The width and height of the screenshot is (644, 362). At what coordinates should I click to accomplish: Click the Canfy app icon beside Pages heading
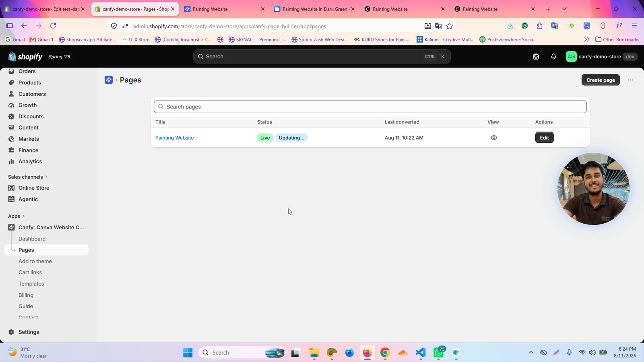pos(109,80)
